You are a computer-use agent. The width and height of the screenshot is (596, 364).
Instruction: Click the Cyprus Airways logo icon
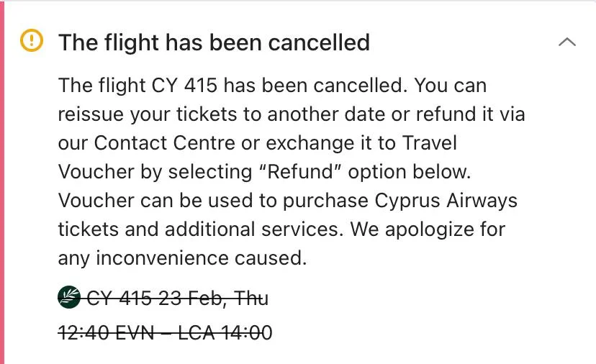[69, 297]
